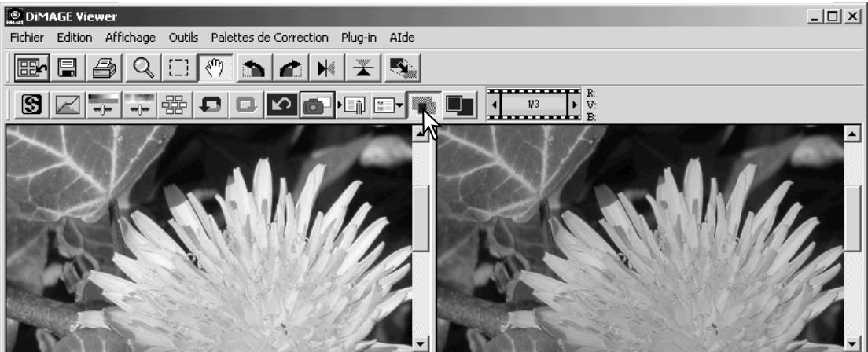Save the image with floppy disk icon

click(x=68, y=68)
